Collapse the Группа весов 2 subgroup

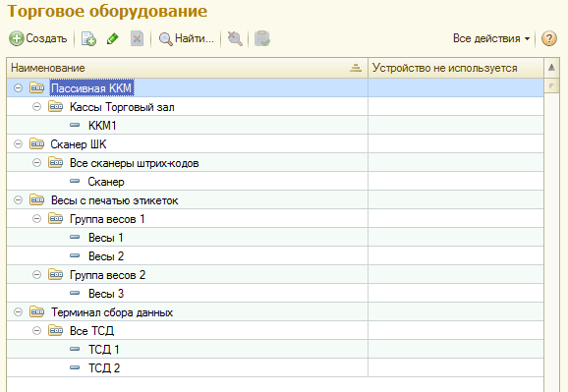click(x=36, y=275)
